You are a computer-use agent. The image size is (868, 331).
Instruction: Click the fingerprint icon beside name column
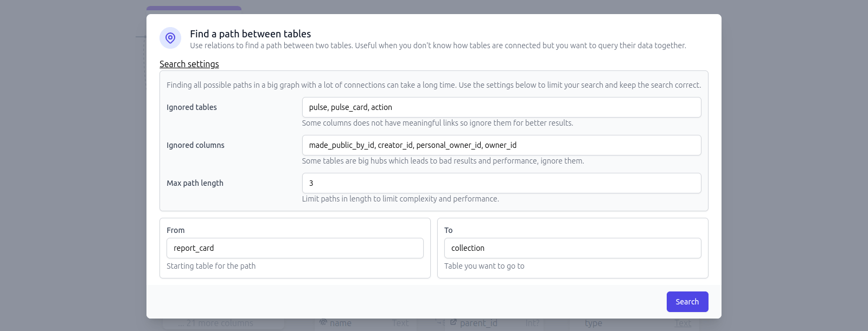point(323,322)
